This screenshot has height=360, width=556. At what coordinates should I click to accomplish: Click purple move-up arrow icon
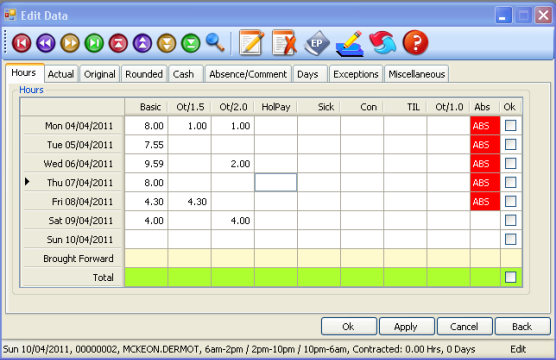pyautogui.click(x=142, y=43)
